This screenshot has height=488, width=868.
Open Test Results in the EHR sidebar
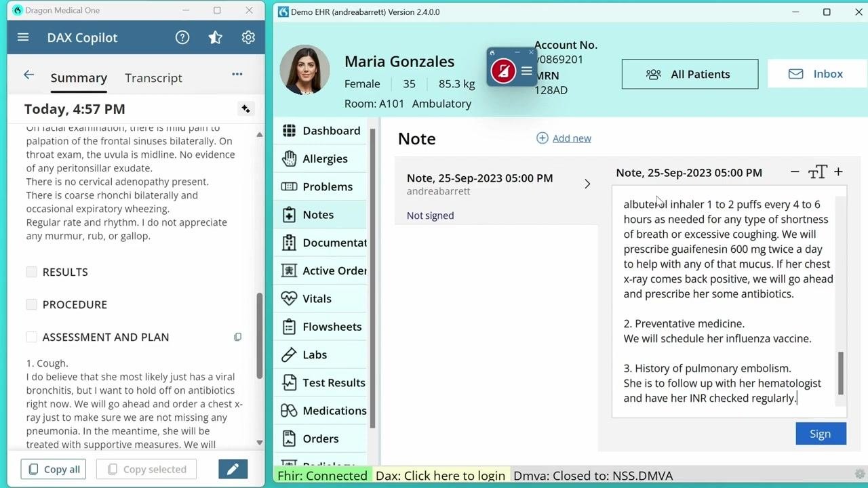pos(322,382)
